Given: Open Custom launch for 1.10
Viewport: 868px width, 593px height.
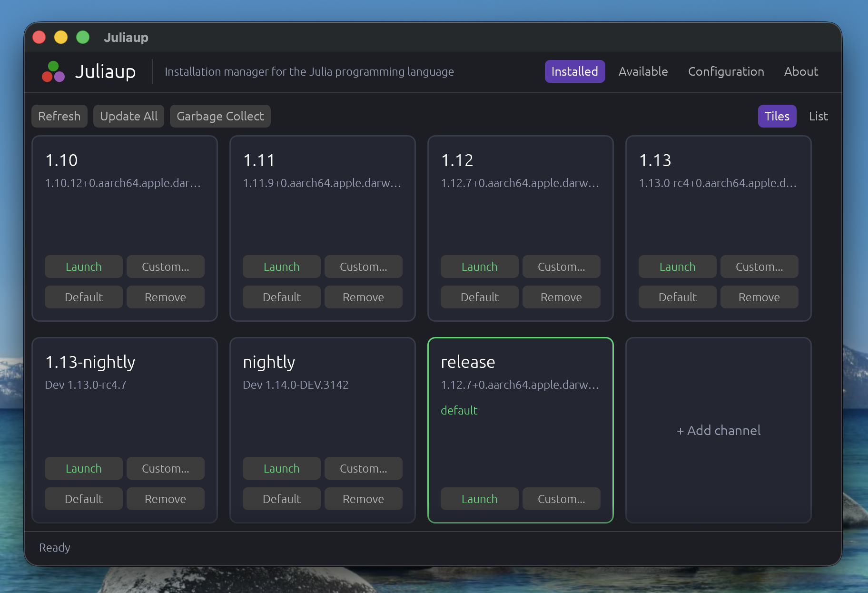Looking at the screenshot, I should pos(166,267).
